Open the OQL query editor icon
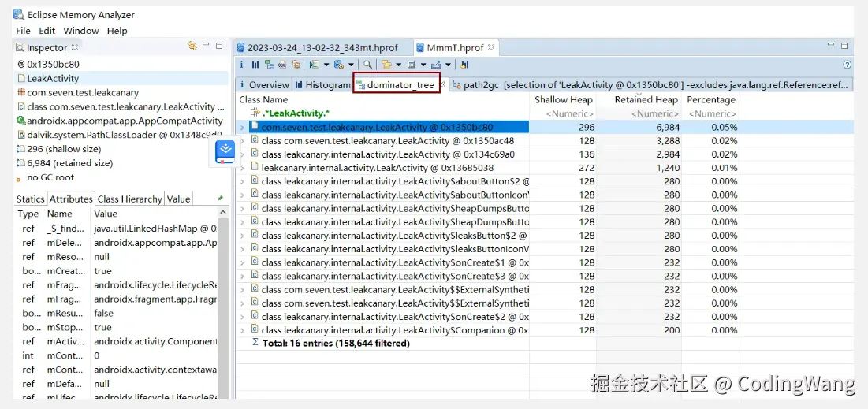Image resolution: width=868 pixels, height=409 pixels. tap(282, 65)
